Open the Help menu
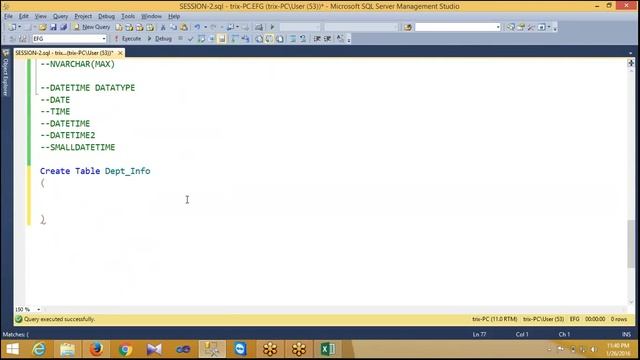 pyautogui.click(x=174, y=16)
